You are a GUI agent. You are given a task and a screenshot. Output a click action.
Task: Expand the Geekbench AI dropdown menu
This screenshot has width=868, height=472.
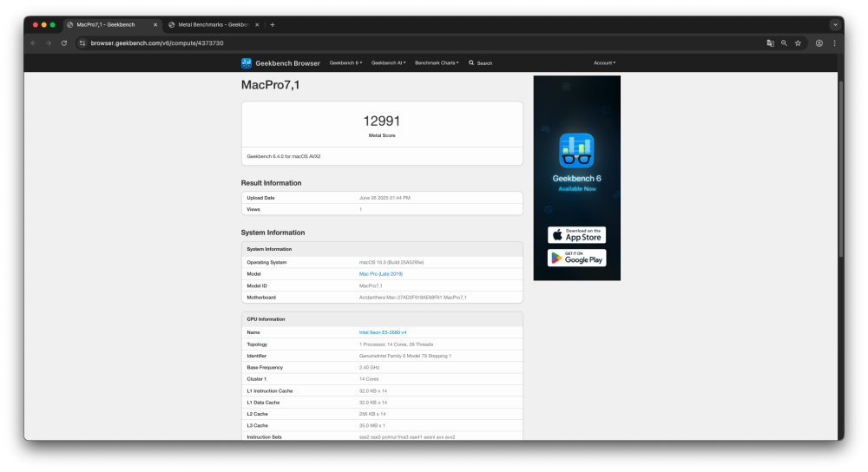(x=388, y=63)
